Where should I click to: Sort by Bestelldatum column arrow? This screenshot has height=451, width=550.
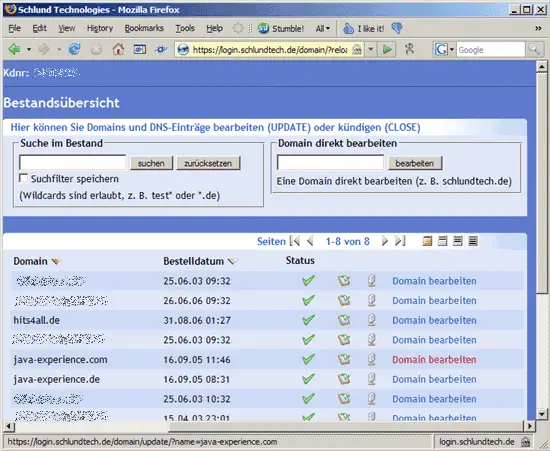232,261
